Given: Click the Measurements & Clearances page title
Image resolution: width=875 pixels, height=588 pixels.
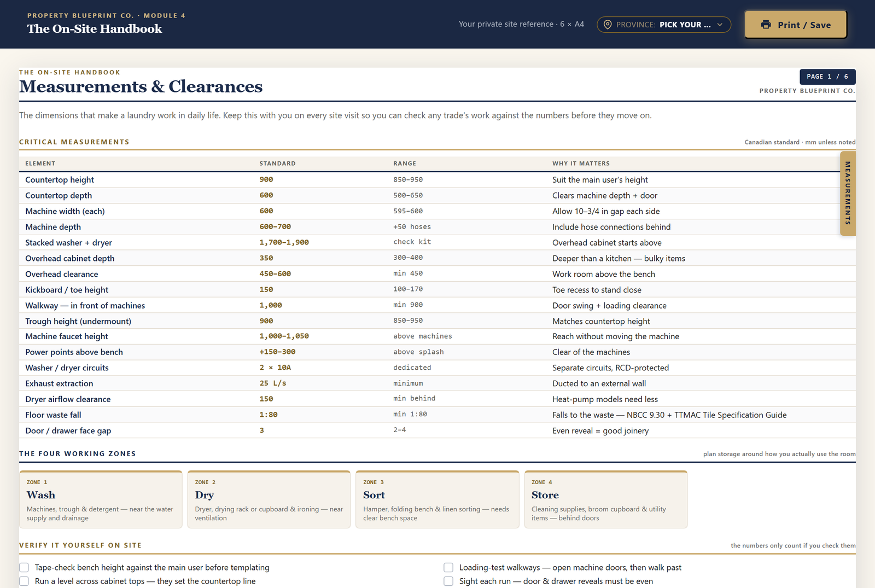Looking at the screenshot, I should [141, 86].
